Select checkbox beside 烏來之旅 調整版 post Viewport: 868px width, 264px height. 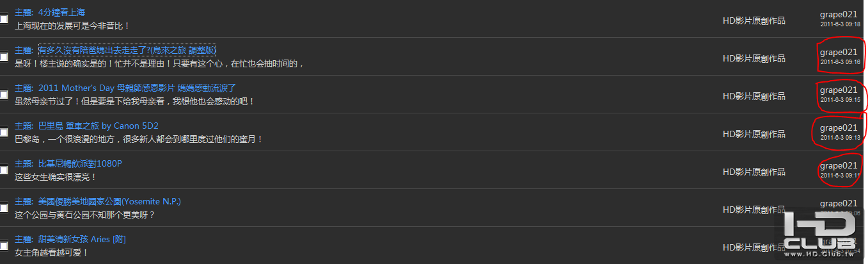(4, 57)
